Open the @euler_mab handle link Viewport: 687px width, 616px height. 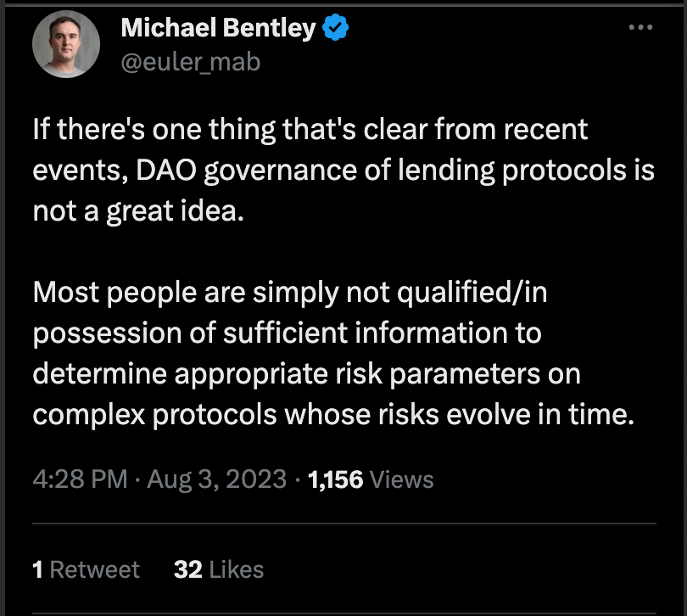click(191, 62)
